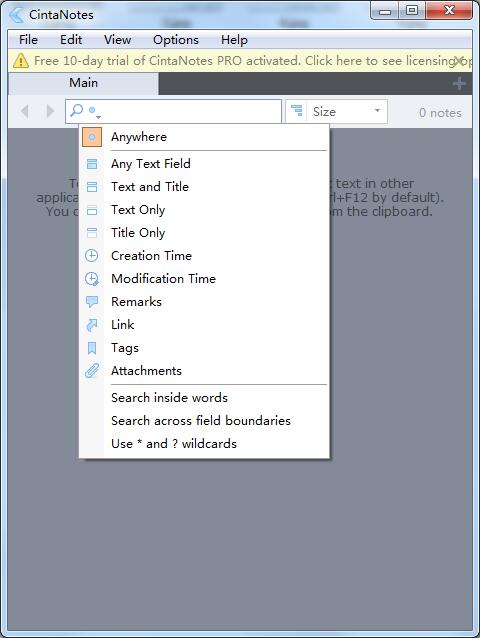
Task: Click the Modification Time clock icon
Action: pos(92,279)
